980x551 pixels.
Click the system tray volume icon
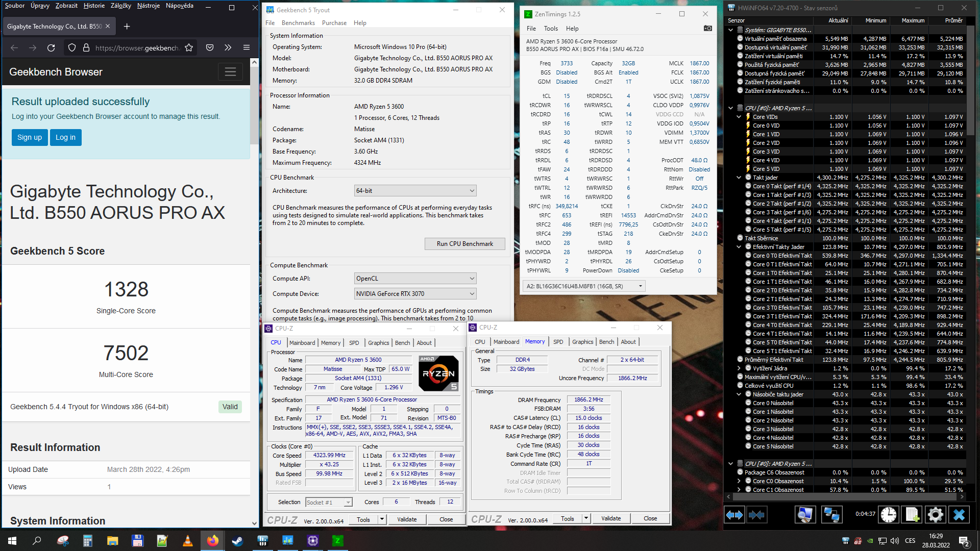click(895, 541)
